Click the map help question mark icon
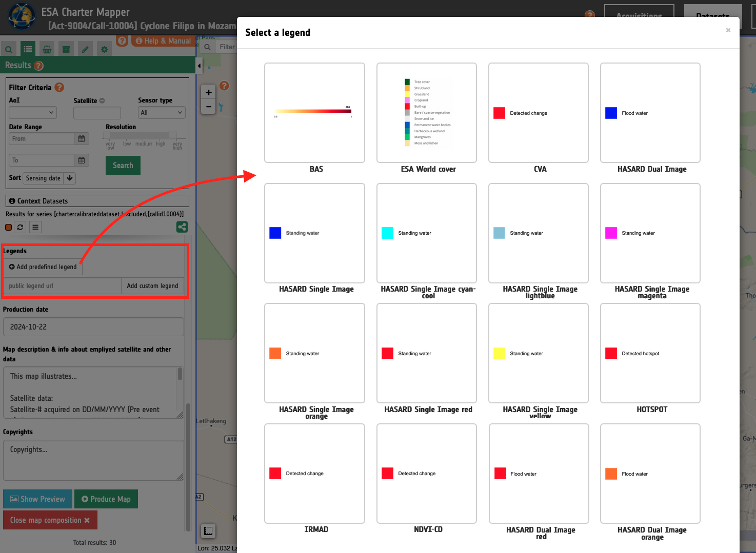Screen dimensions: 756x553 [x=224, y=86]
